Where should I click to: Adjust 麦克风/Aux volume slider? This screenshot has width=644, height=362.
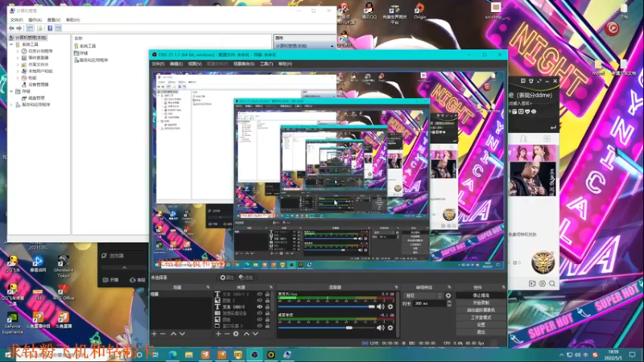pos(327,306)
